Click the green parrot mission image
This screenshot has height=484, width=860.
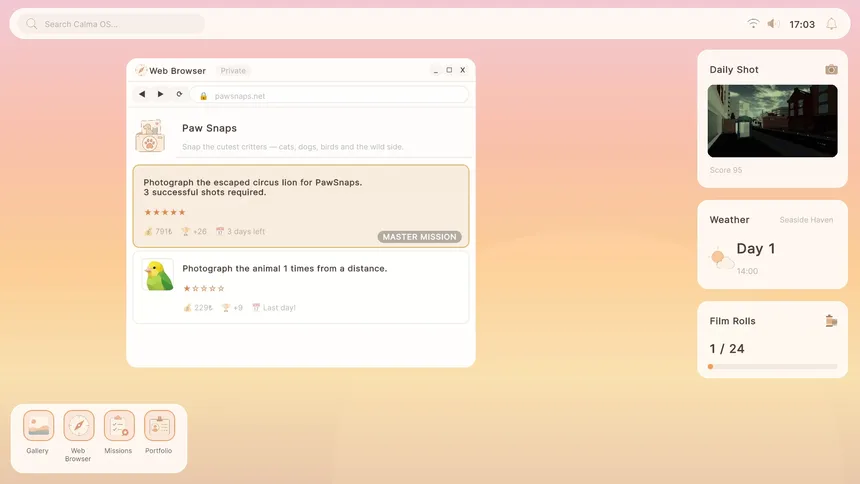[158, 275]
